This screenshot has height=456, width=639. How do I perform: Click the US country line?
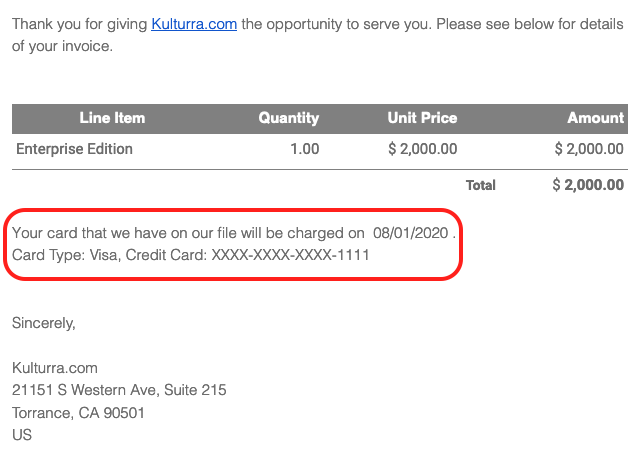(22, 435)
